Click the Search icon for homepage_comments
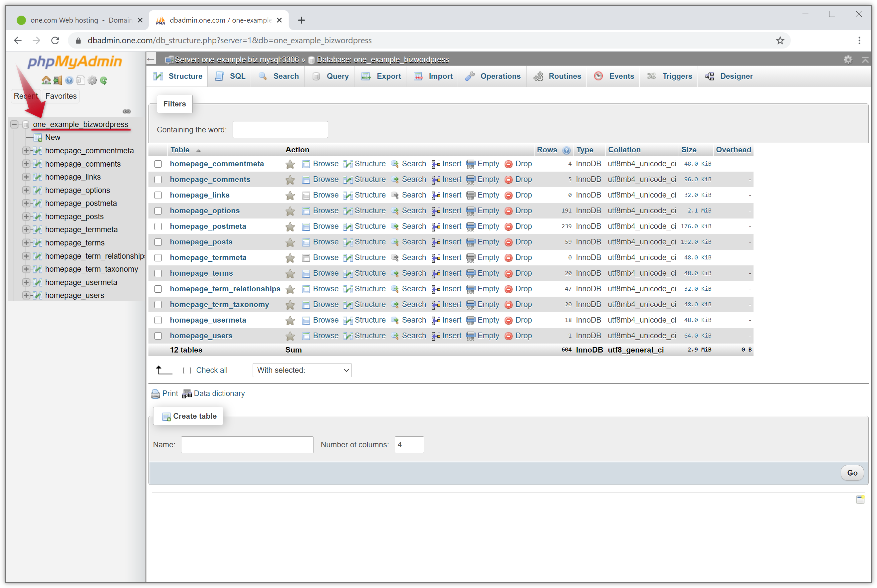 point(395,179)
